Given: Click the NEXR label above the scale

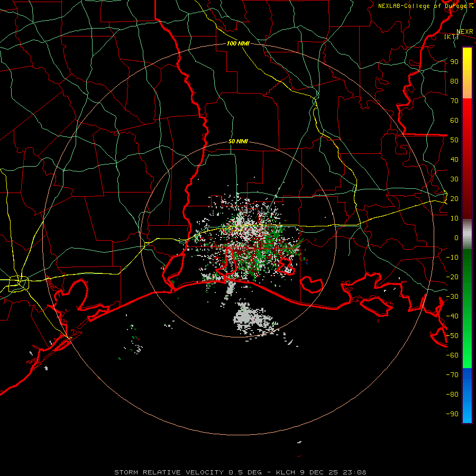Looking at the screenshot, I should (465, 32).
